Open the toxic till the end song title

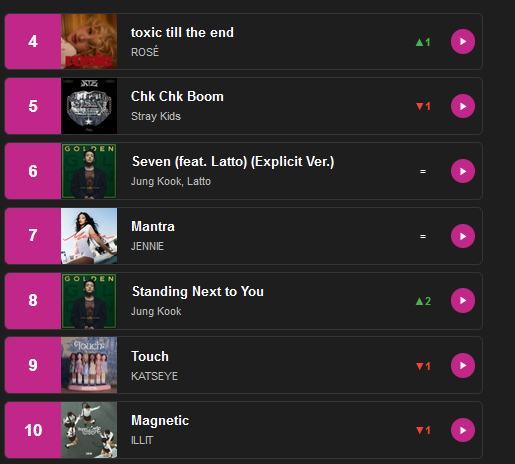tap(182, 33)
